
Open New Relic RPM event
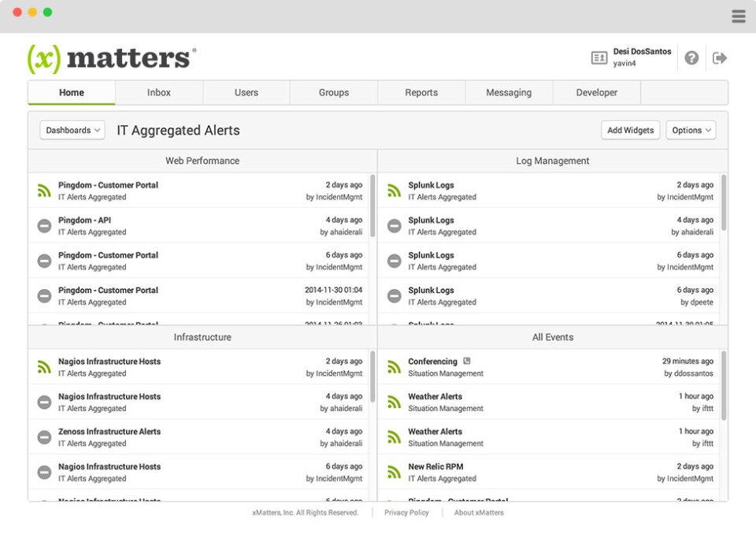tap(435, 466)
